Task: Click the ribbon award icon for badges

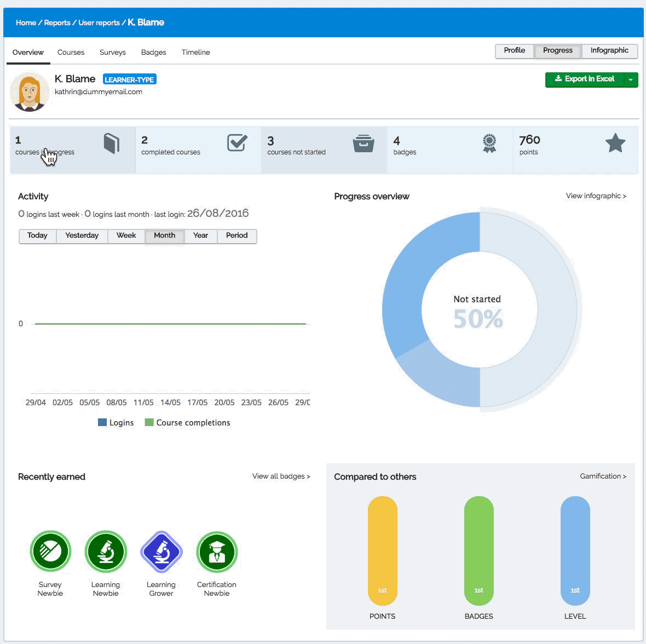Action: tap(489, 143)
